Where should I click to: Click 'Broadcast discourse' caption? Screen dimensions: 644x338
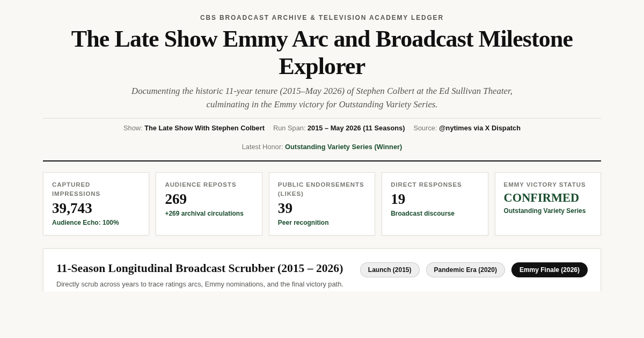coord(422,214)
